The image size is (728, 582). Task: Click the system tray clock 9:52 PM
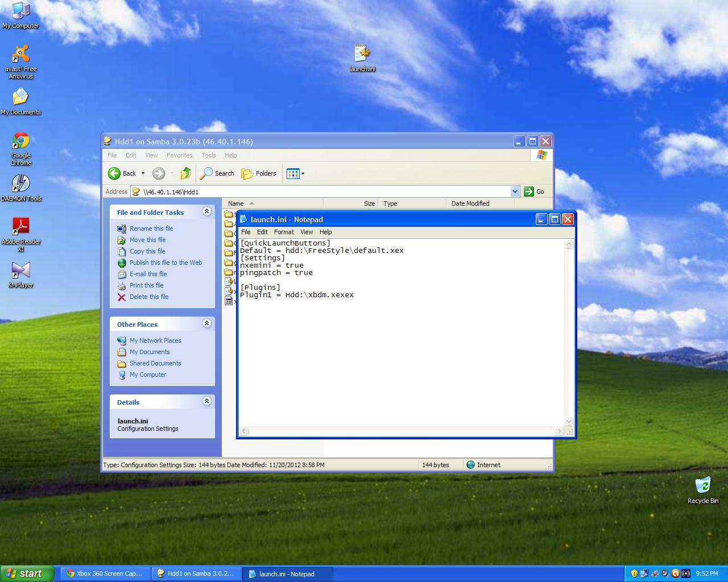(706, 573)
